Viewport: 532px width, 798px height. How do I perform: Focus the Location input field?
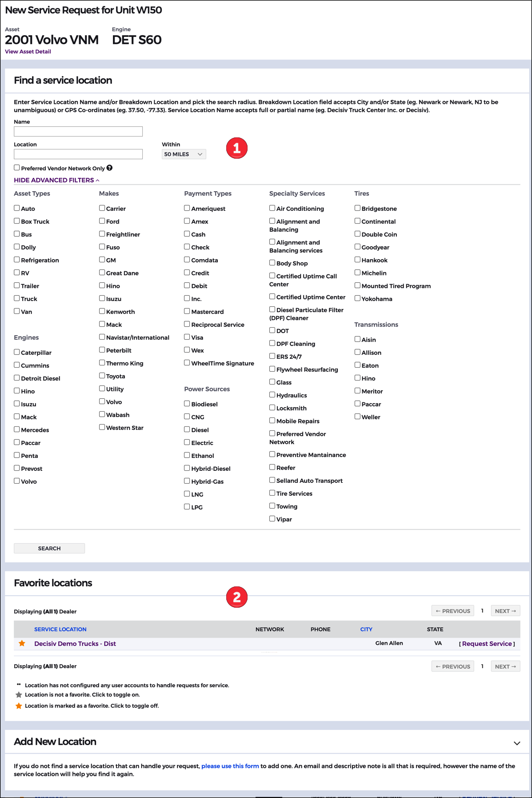[78, 154]
